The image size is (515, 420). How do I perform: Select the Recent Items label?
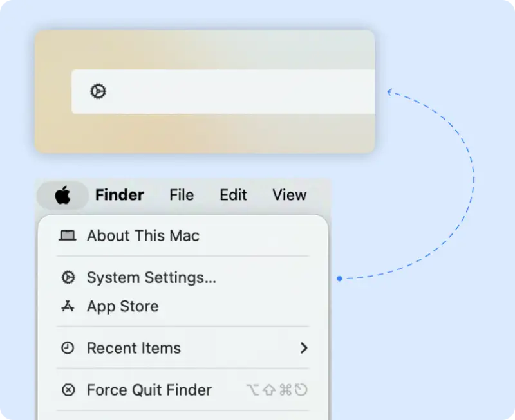(134, 348)
